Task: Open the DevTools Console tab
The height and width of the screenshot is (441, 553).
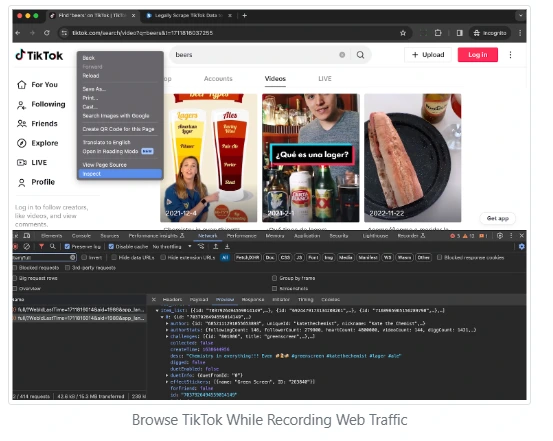Action: click(81, 236)
